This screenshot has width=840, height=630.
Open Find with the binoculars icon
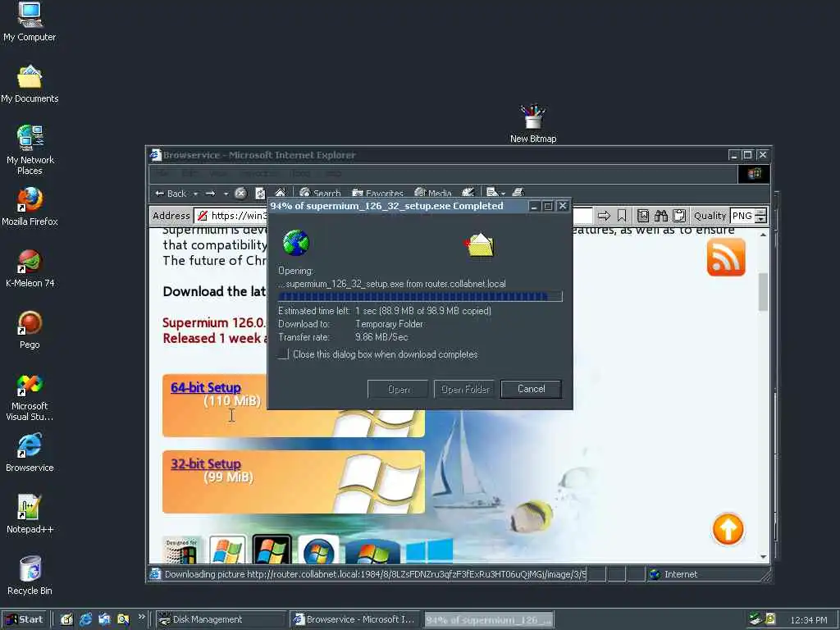point(661,216)
